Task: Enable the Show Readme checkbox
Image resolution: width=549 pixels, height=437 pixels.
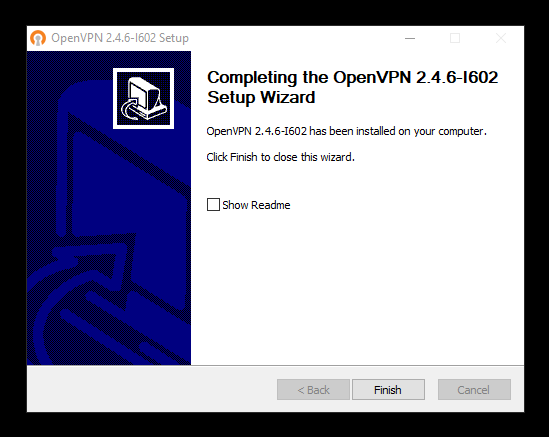Action: [213, 204]
